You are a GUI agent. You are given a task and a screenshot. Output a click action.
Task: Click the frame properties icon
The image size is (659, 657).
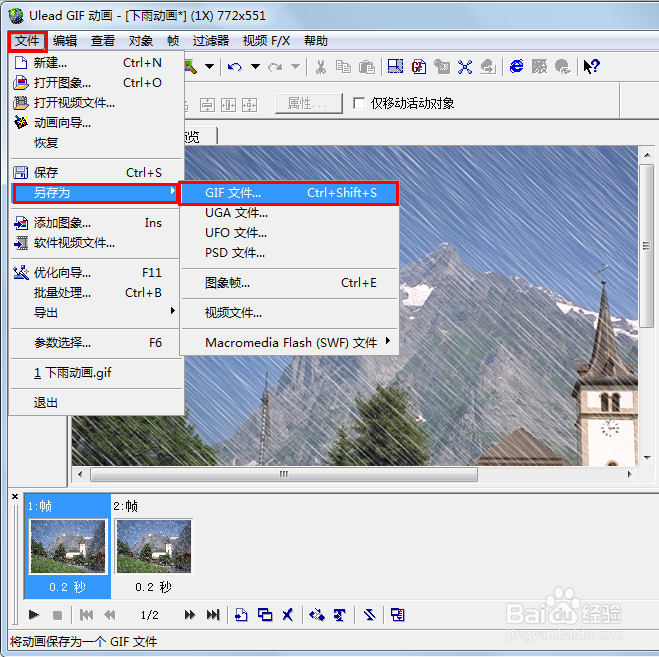click(x=397, y=615)
